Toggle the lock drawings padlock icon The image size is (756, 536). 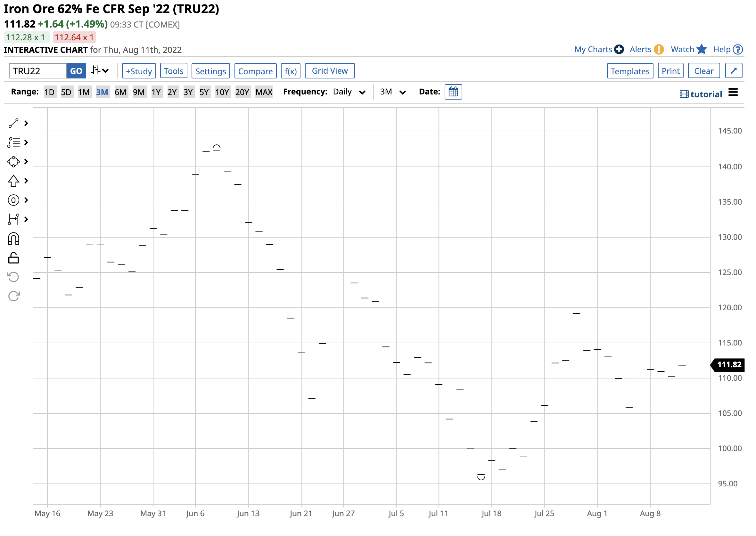pos(13,258)
